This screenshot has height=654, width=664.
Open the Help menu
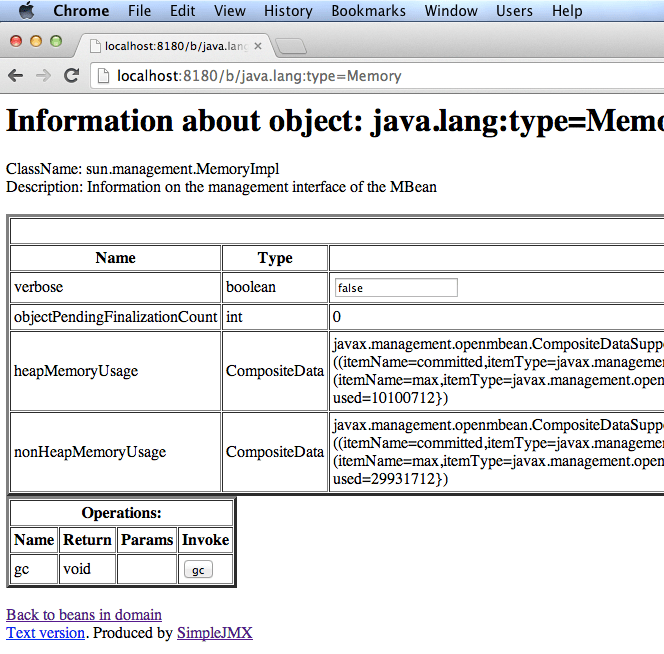click(x=567, y=11)
